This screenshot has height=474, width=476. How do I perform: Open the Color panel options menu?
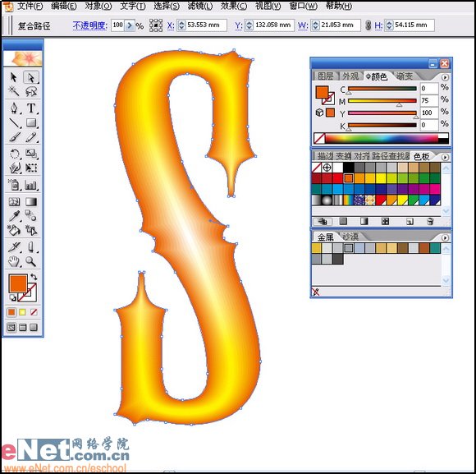pos(445,77)
